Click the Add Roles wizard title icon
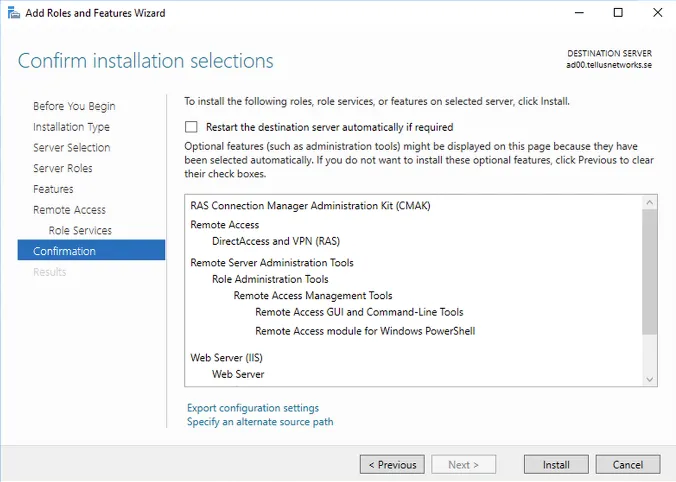The width and height of the screenshot is (676, 482). pyautogui.click(x=13, y=13)
